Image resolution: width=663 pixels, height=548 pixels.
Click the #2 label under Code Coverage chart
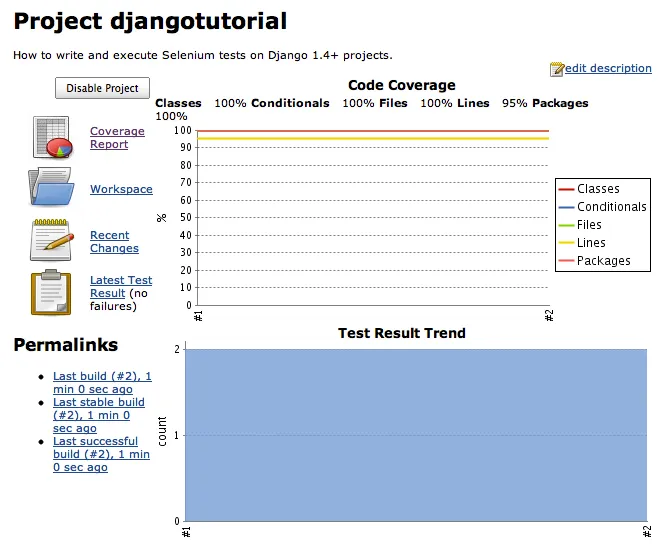(x=549, y=315)
